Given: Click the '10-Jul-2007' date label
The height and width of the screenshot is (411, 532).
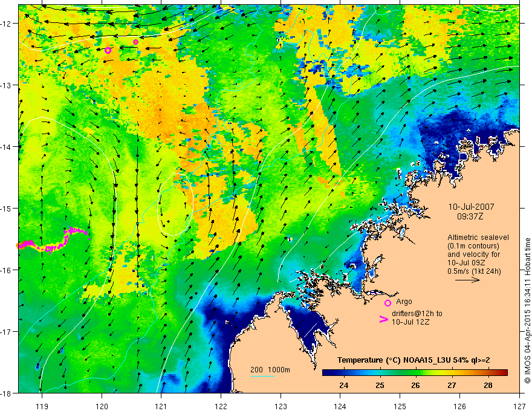Looking at the screenshot, I should 472,207.
